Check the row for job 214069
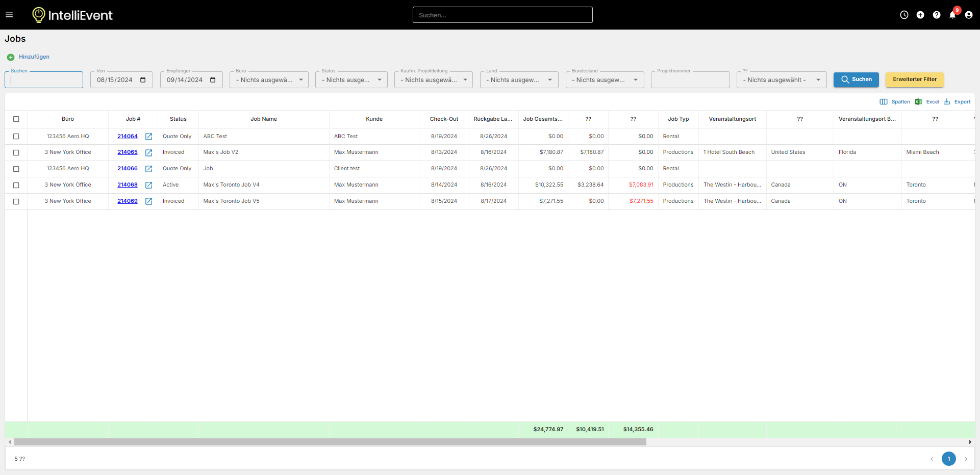Screen dimensions: 980x475 [x=16, y=202]
